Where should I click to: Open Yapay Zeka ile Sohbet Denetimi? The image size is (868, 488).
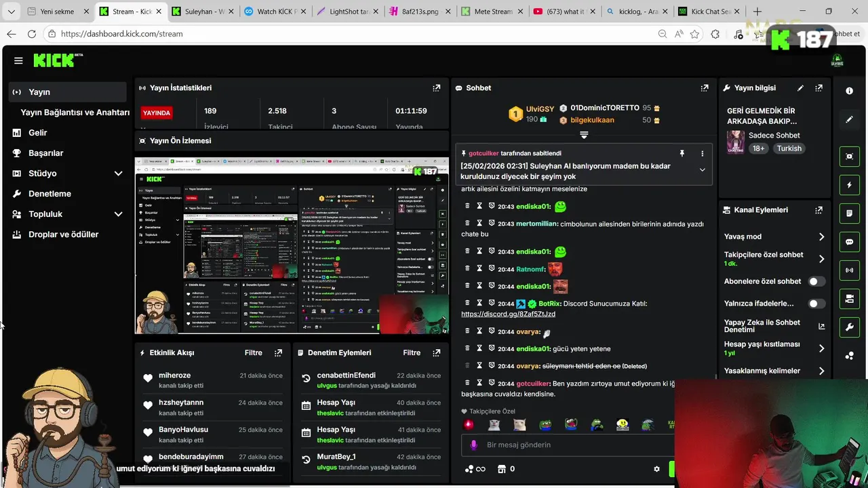point(774,326)
